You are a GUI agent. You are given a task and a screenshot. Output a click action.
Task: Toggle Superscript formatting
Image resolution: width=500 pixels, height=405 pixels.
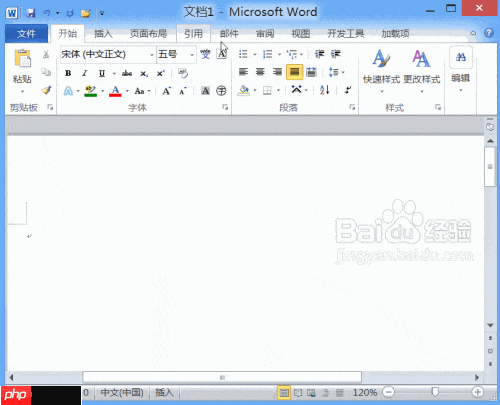[161, 73]
